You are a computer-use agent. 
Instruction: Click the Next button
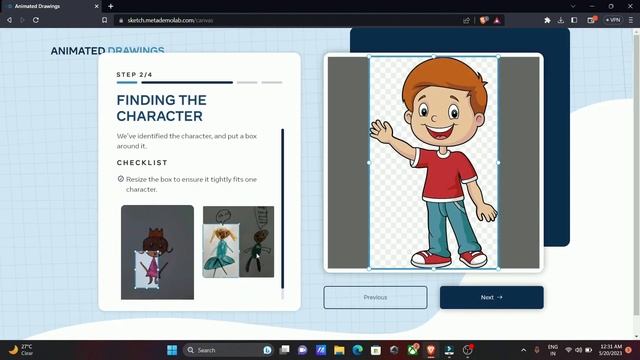pyautogui.click(x=491, y=297)
